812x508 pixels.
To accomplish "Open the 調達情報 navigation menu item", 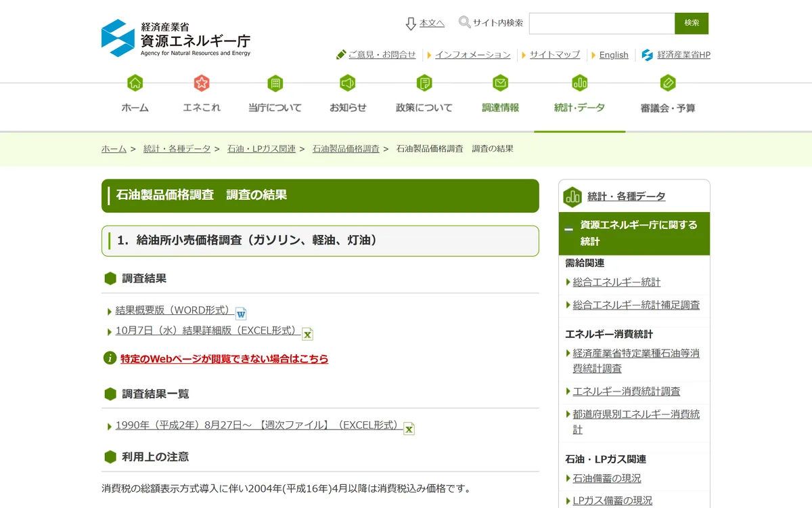I will coord(500,107).
